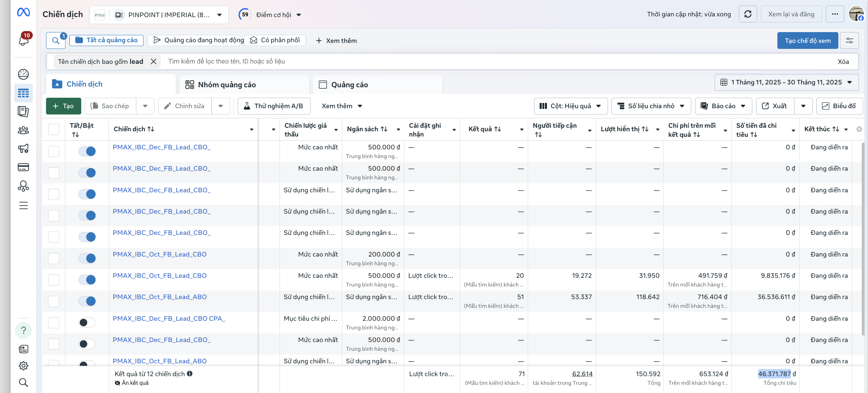Open the date range dropdown for November 2025
Image resolution: width=868 pixels, height=393 pixels.
click(x=786, y=82)
